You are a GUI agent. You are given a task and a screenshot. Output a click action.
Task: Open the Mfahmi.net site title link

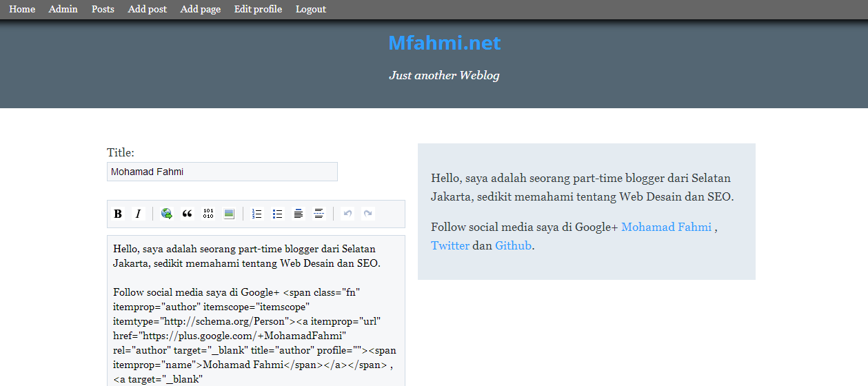444,43
